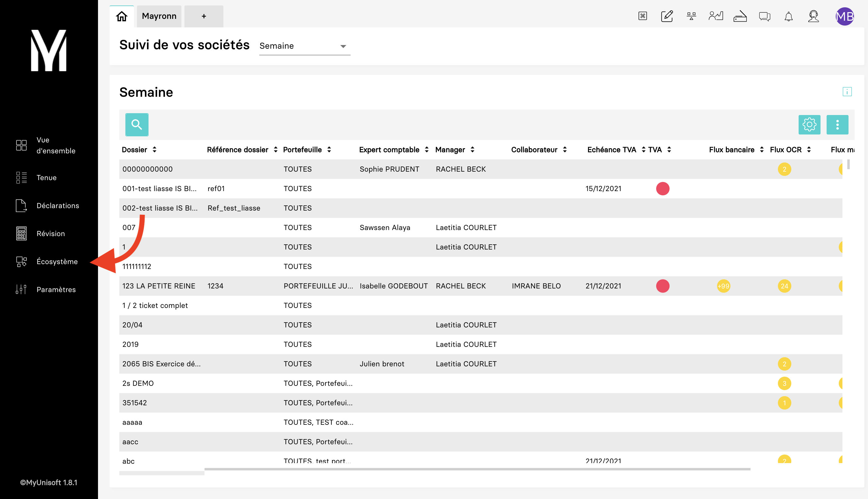Open dossier 20/04

pyautogui.click(x=132, y=325)
